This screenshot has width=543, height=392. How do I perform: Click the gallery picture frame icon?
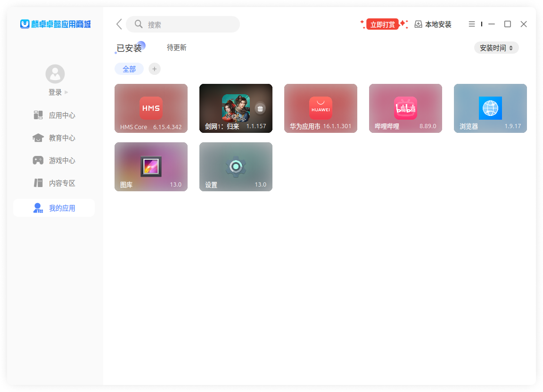151,166
